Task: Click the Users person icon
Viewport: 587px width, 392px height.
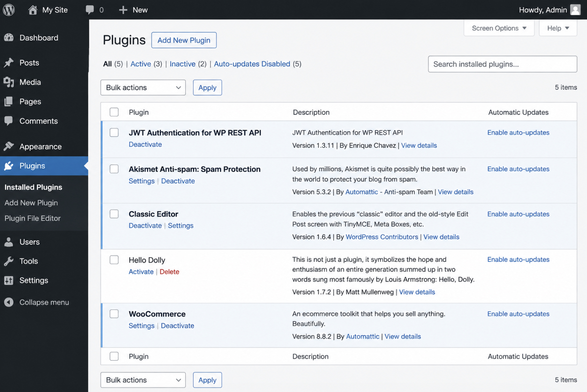Action: click(9, 242)
